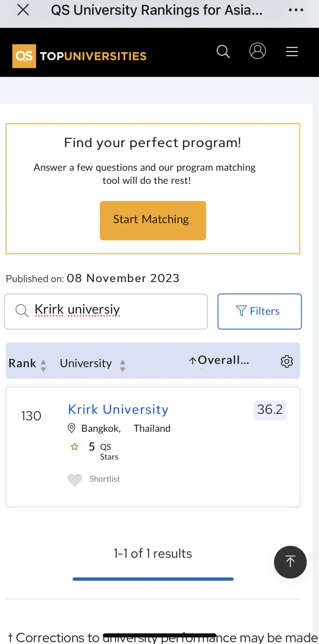This screenshot has height=644, width=319.
Task: Tap the location pin beside Bangkok
Action: (x=71, y=428)
